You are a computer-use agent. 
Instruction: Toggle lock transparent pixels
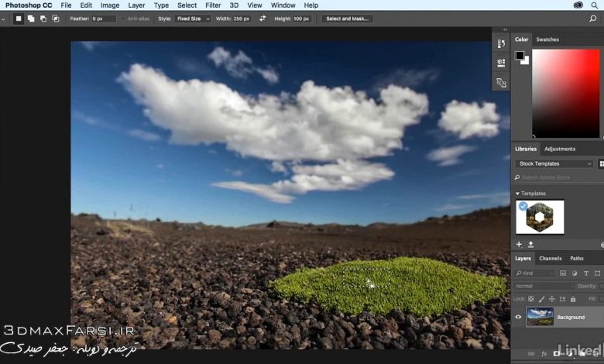point(530,299)
